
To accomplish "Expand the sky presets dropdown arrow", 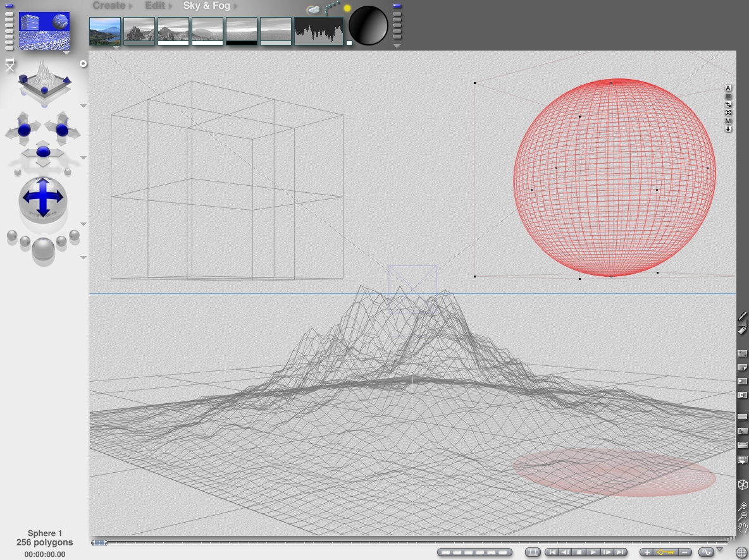I will click(397, 46).
